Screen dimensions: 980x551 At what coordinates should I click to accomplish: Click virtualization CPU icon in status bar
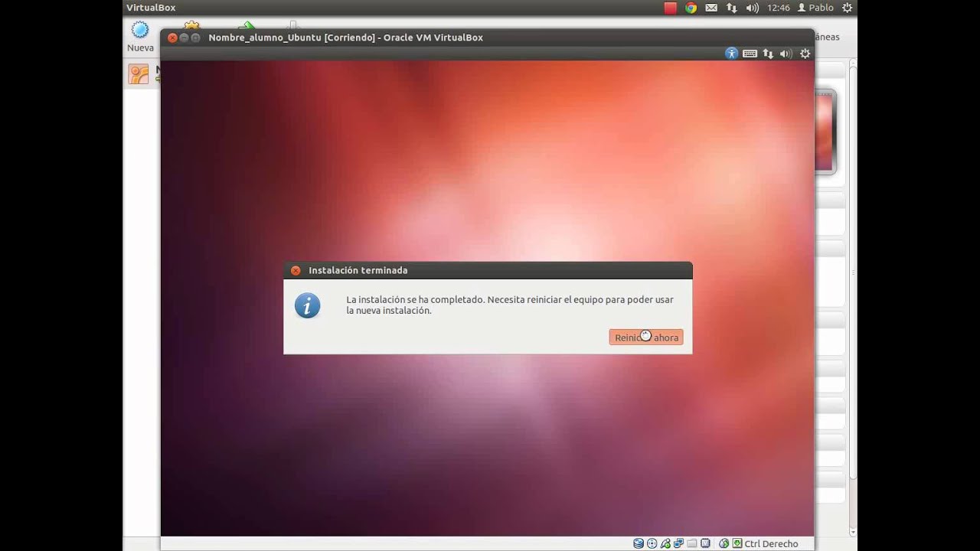[705, 543]
